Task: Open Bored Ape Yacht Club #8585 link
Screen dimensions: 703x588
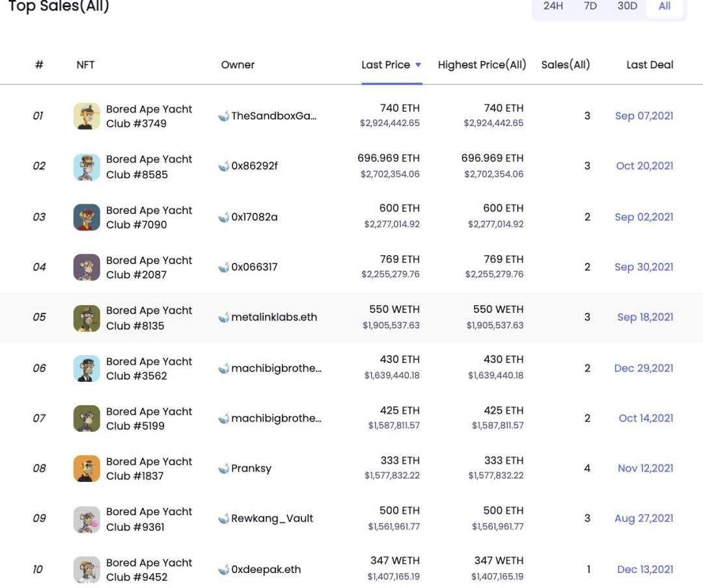Action: (x=149, y=167)
